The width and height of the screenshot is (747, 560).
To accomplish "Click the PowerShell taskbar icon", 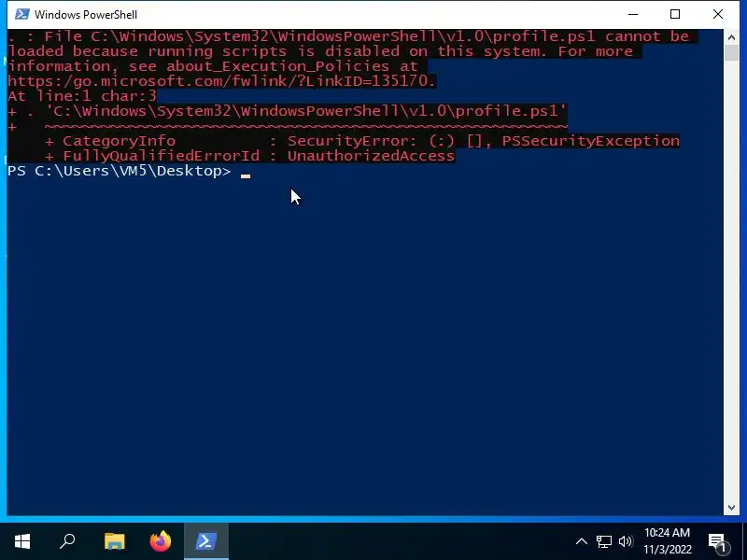I will point(206,541).
